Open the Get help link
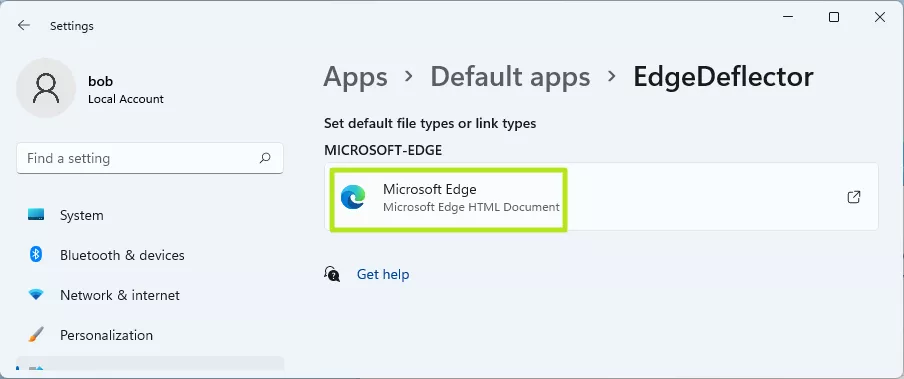This screenshot has width=904, height=379. [x=383, y=274]
